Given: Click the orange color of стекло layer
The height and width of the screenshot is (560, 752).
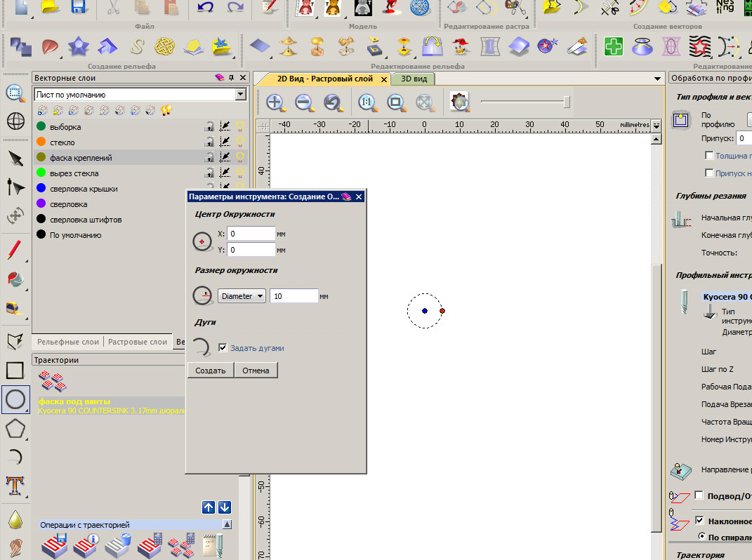Looking at the screenshot, I should pyautogui.click(x=41, y=142).
